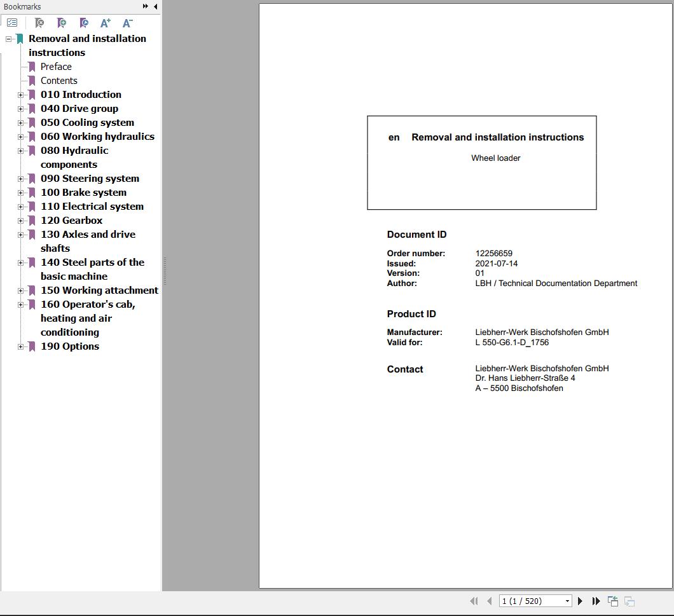Click the Bookmarks panel title

tap(22, 6)
